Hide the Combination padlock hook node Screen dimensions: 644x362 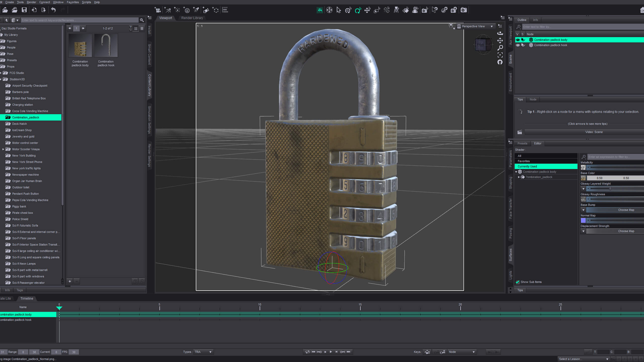(x=518, y=45)
